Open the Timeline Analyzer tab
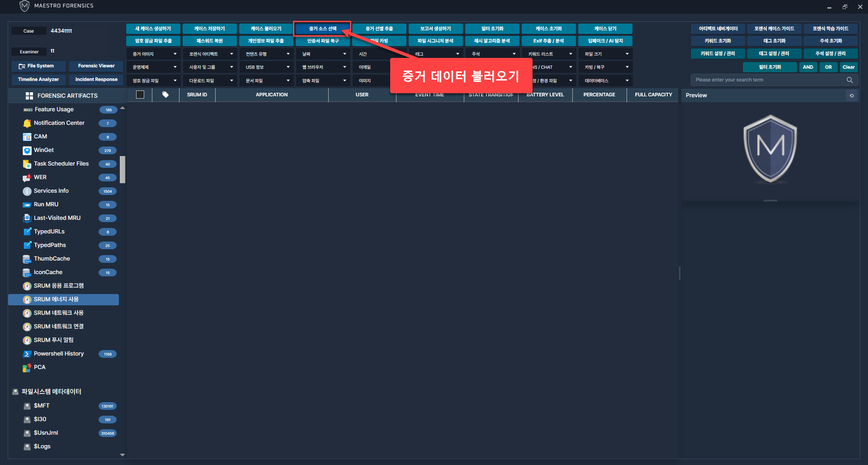This screenshot has width=868, height=465. (x=38, y=80)
